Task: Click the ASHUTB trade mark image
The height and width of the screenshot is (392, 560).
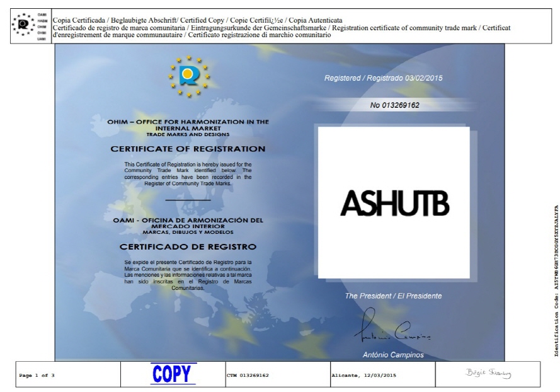Action: click(394, 202)
